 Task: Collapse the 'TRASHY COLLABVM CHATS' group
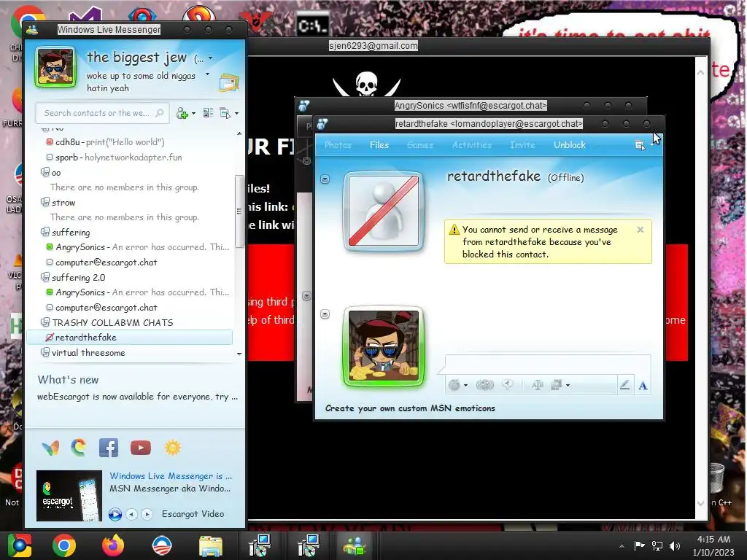[x=45, y=322]
